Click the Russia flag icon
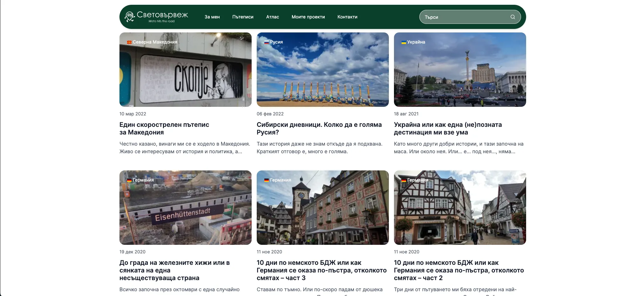This screenshot has height=296, width=644. pos(267,42)
